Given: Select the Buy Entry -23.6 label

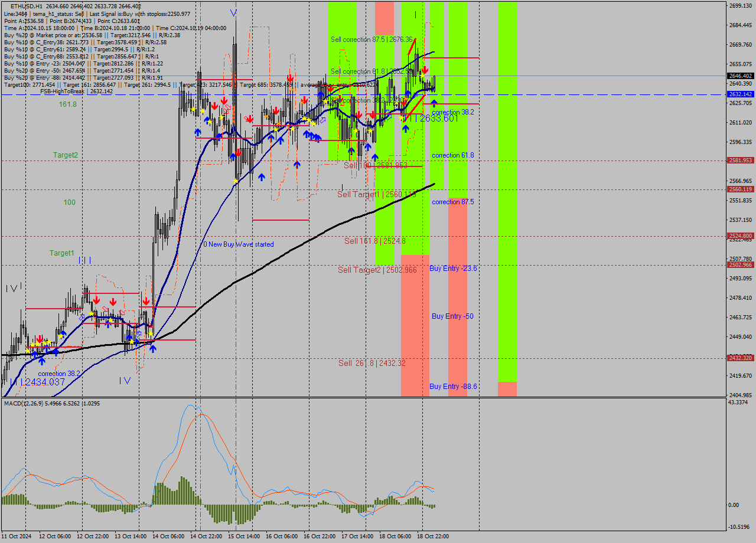Looking at the screenshot, I should pyautogui.click(x=453, y=269).
